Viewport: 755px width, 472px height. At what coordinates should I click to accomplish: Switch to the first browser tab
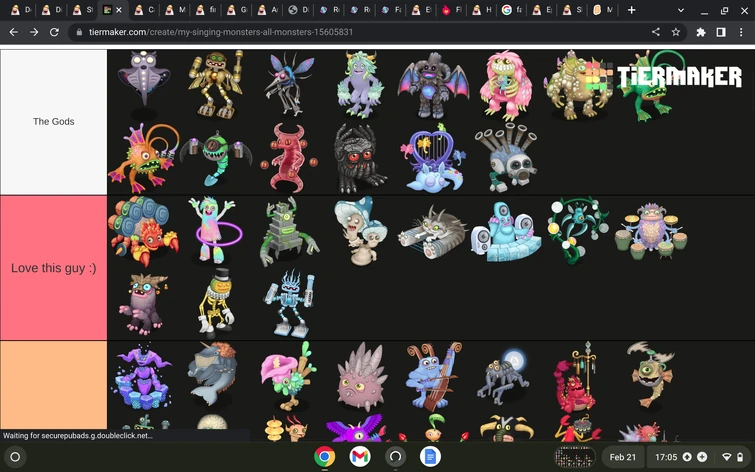tap(20, 10)
